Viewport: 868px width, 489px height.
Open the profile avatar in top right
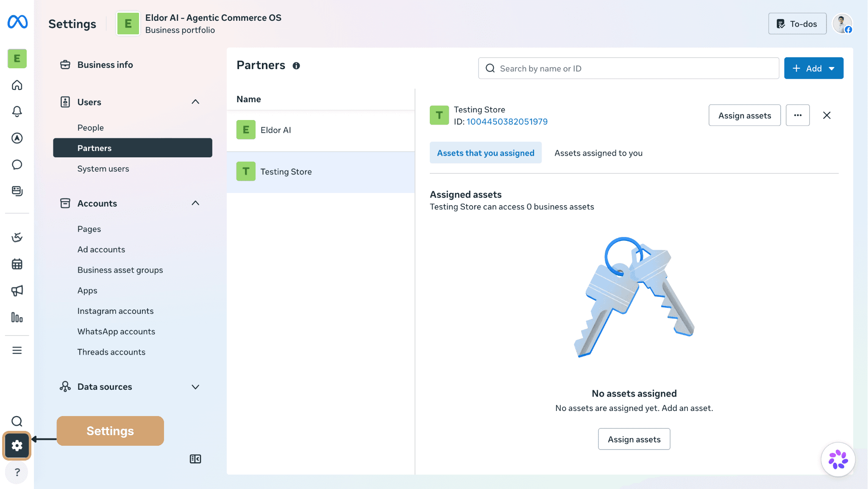click(x=842, y=24)
